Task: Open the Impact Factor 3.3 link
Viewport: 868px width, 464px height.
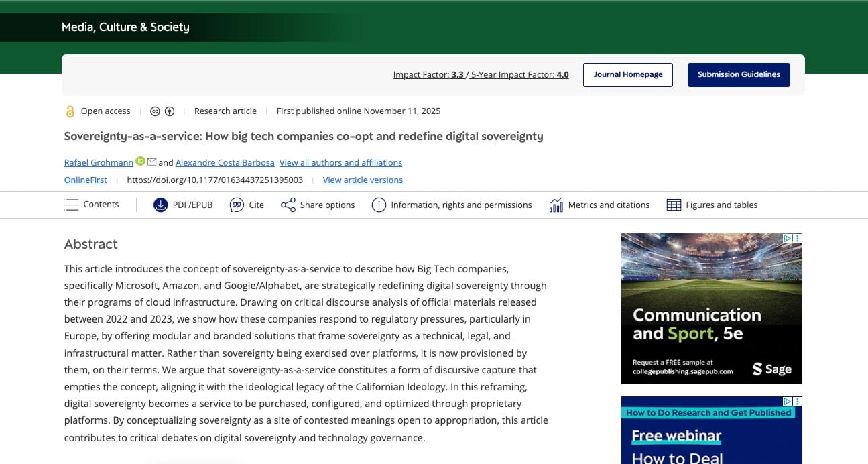Action: click(428, 75)
